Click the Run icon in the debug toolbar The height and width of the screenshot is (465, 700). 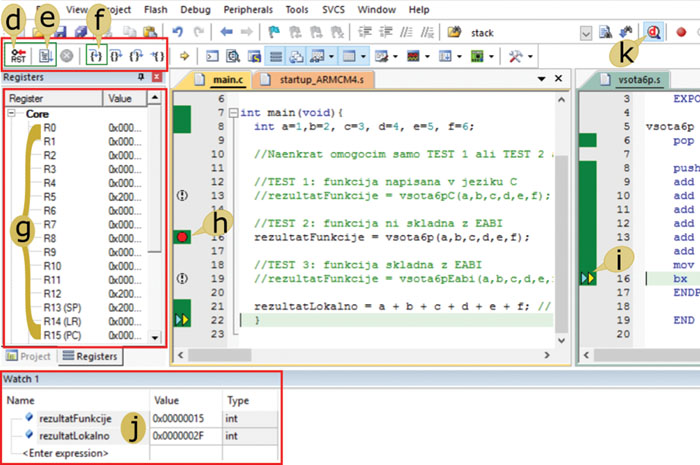(x=46, y=56)
